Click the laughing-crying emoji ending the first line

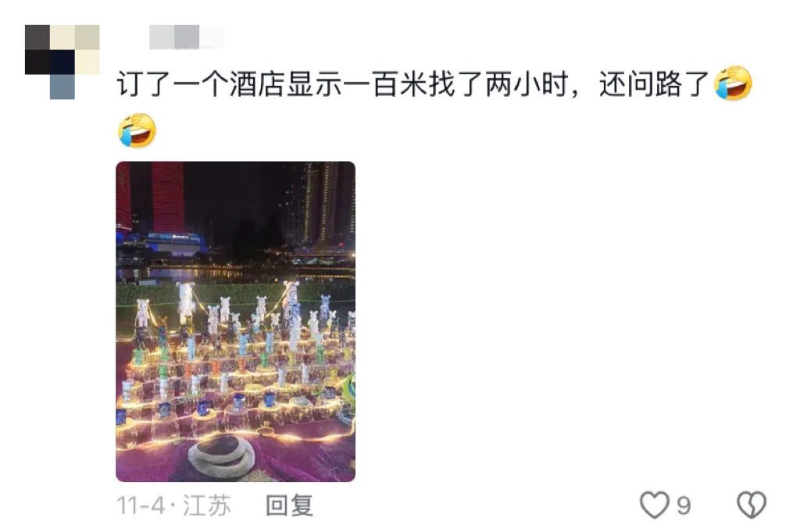point(733,83)
